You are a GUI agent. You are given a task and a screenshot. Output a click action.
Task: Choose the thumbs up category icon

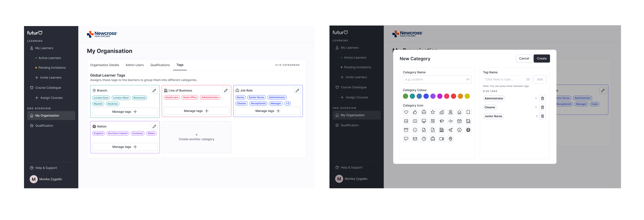[x=415, y=112]
